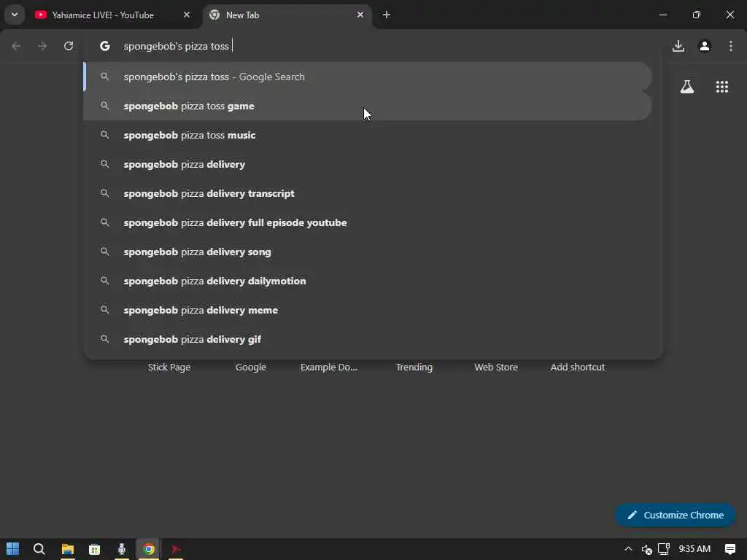Choose suggestion spongebob pizza delivery
The height and width of the screenshot is (560, 747).
tap(368, 164)
